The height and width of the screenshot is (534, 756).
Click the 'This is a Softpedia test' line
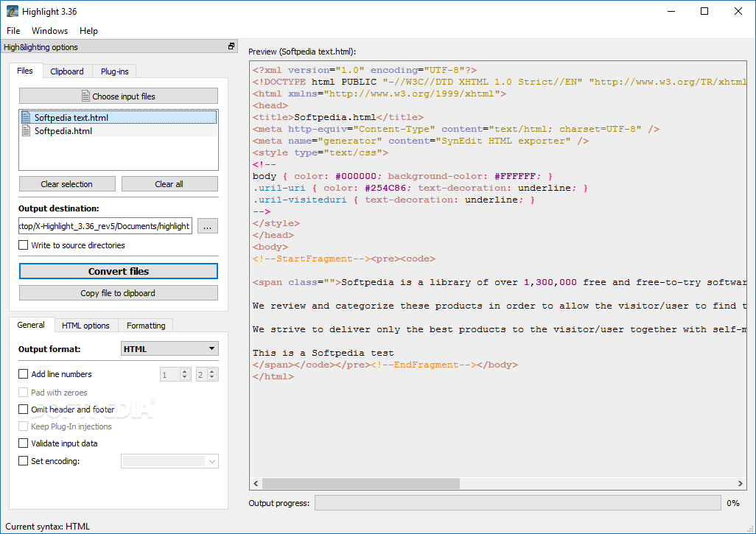click(x=323, y=353)
